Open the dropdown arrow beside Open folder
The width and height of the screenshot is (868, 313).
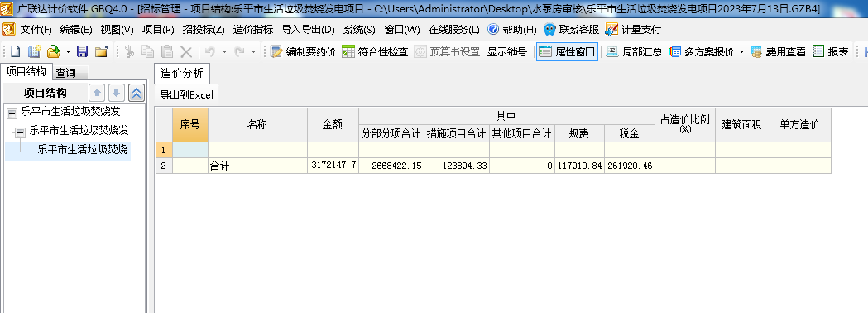[x=68, y=52]
